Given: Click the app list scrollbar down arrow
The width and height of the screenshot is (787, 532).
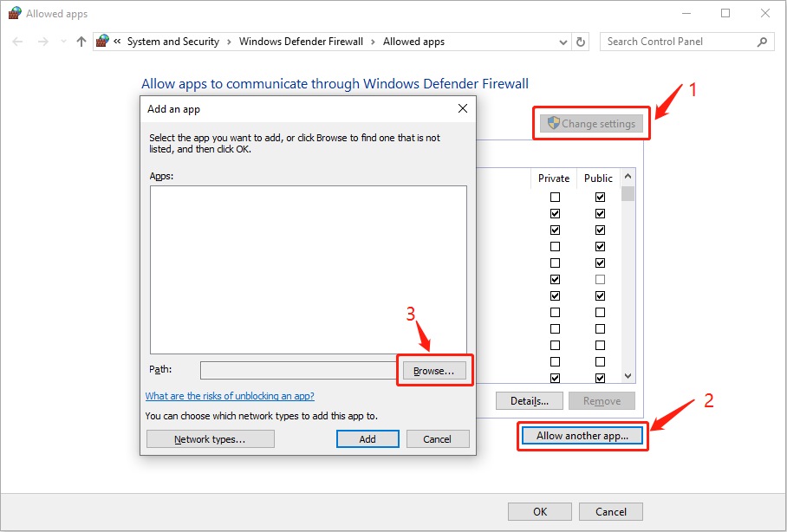Looking at the screenshot, I should coord(628,376).
